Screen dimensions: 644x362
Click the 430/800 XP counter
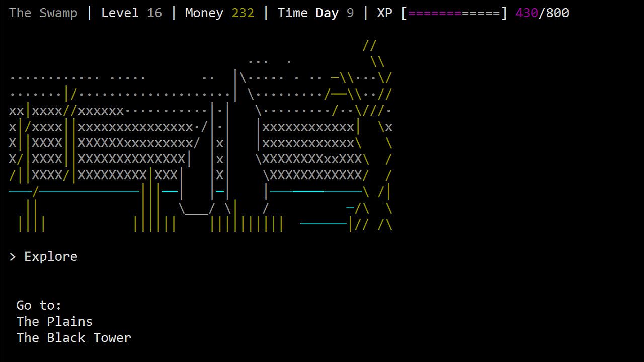click(x=542, y=13)
